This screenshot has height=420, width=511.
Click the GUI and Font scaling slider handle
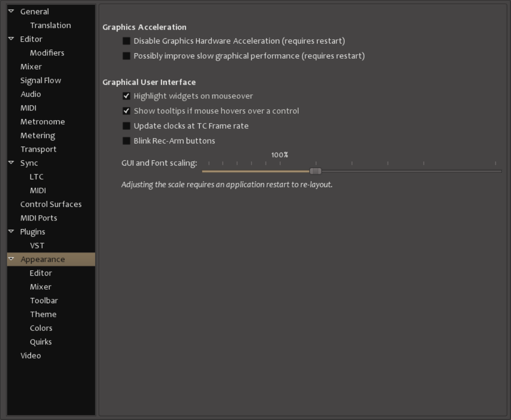pos(315,171)
